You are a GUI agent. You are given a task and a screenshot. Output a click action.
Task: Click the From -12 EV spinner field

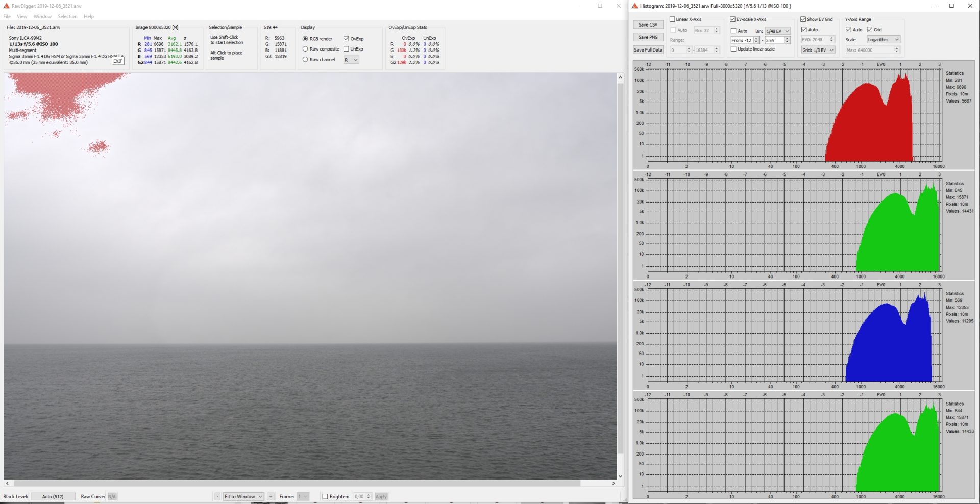742,40
